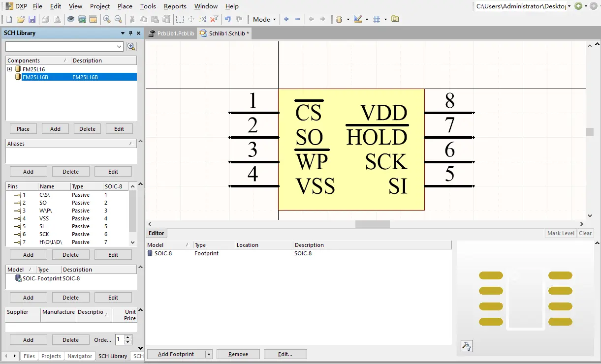This screenshot has width=601, height=364.
Task: Expand the FM25L16 component tree node
Action: 9,69
